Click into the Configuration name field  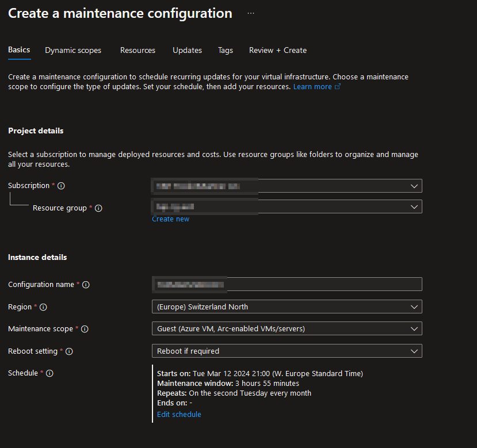[x=287, y=284]
